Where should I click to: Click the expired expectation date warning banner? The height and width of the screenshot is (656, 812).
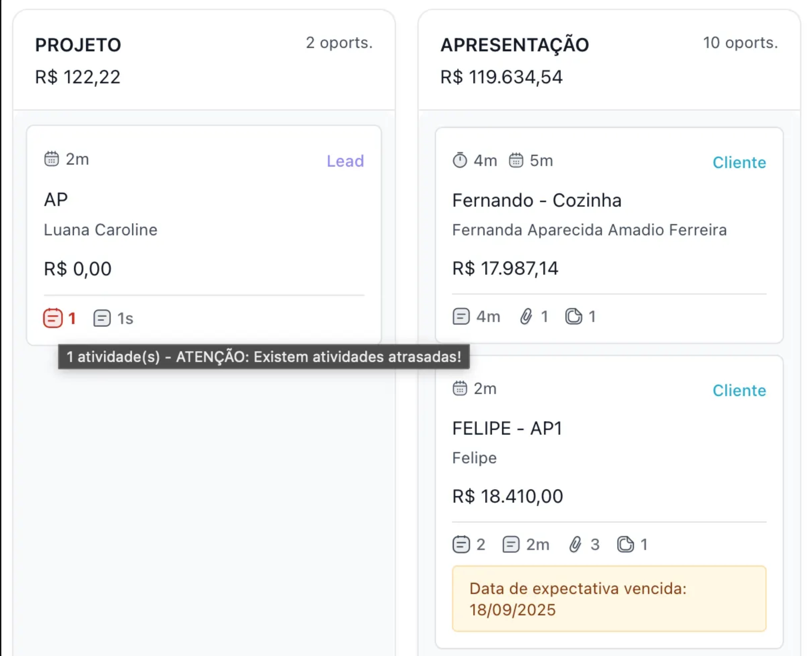609,599
